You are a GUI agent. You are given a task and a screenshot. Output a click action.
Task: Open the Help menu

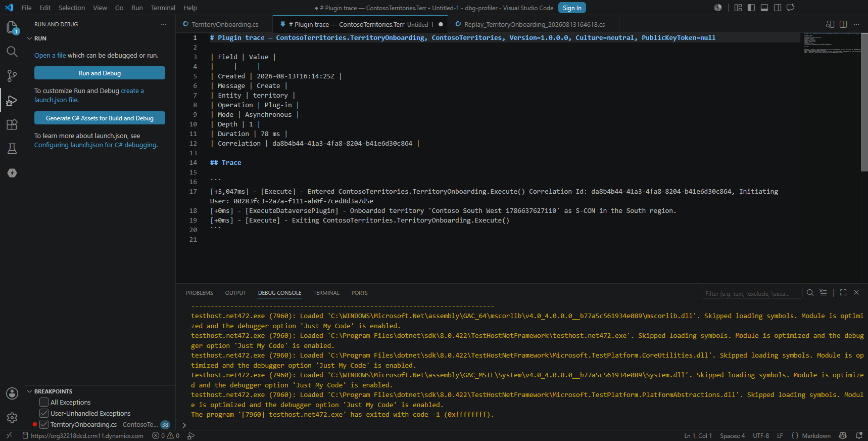[190, 8]
